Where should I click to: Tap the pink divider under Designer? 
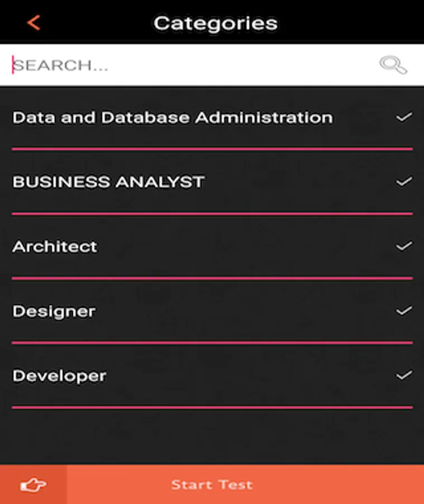point(212,343)
